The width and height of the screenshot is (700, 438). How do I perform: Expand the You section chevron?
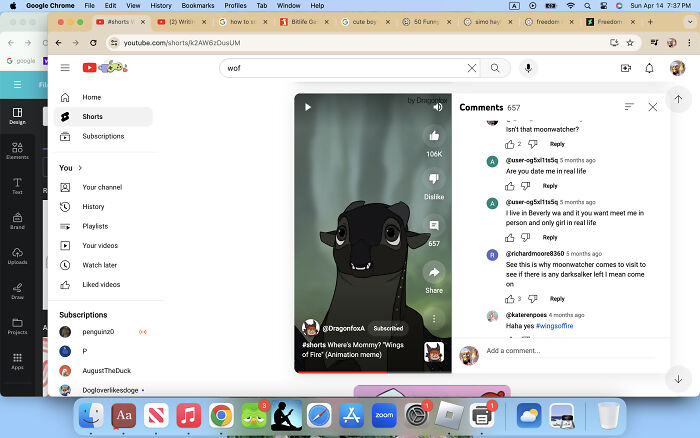point(79,168)
